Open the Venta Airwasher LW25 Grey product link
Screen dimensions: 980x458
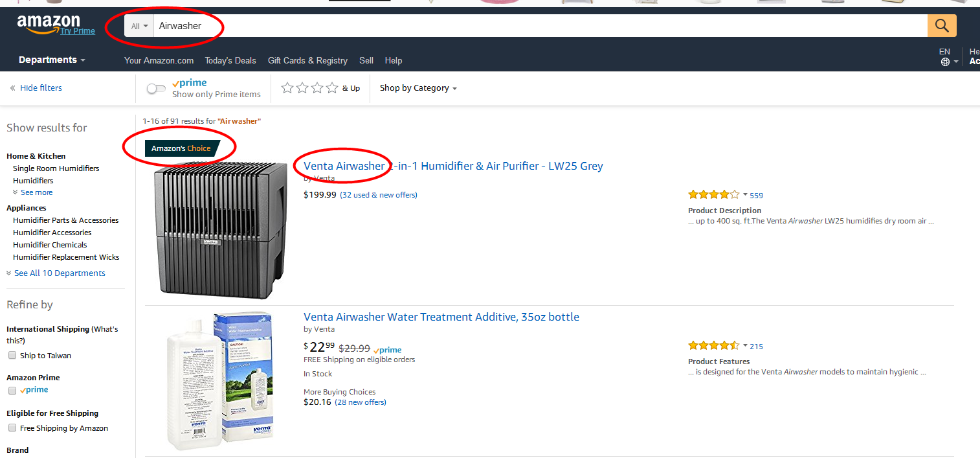453,166
